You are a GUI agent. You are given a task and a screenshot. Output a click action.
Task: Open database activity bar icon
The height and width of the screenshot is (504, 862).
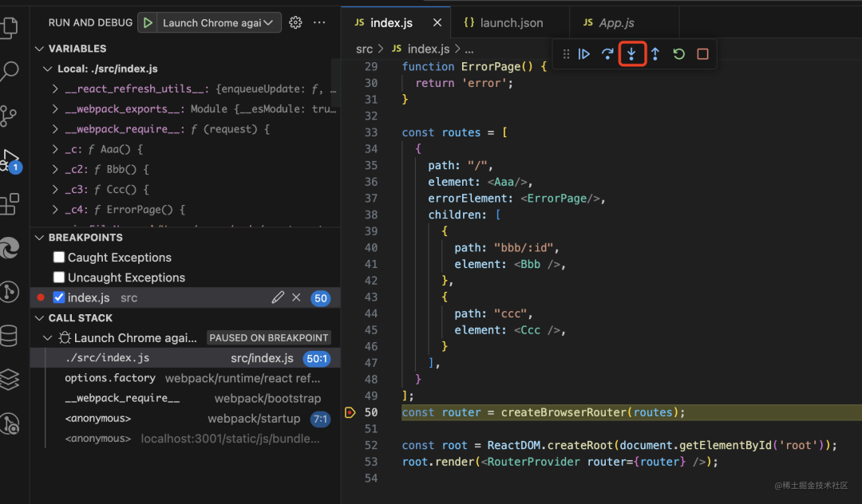[x=10, y=336]
